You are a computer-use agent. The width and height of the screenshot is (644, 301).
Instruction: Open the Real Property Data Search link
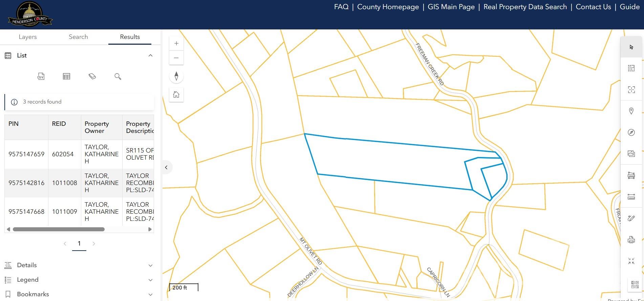point(525,7)
